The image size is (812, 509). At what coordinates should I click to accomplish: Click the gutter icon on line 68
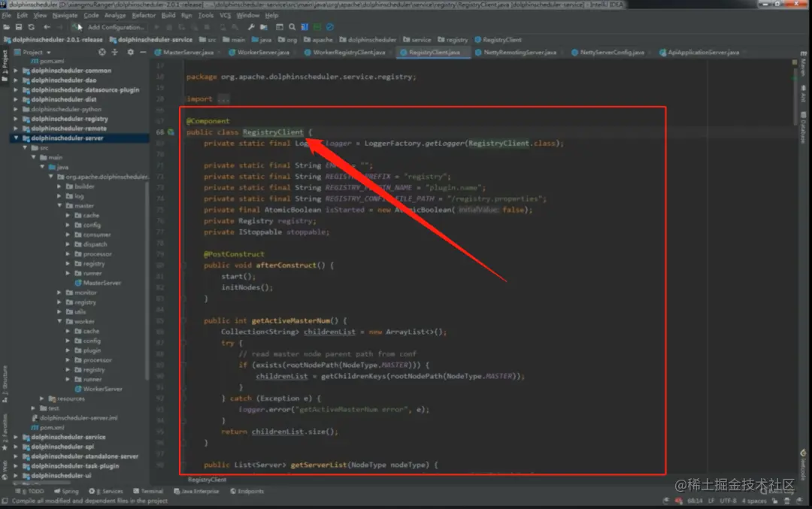pos(171,132)
